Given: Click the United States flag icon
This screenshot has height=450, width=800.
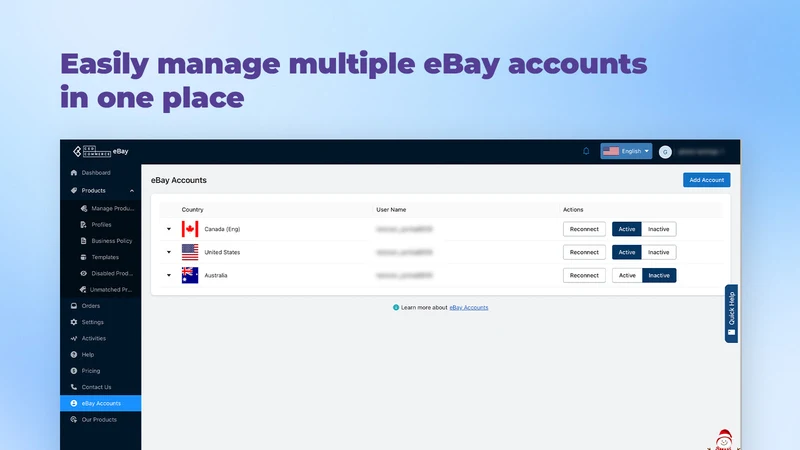Looking at the screenshot, I should [190, 252].
